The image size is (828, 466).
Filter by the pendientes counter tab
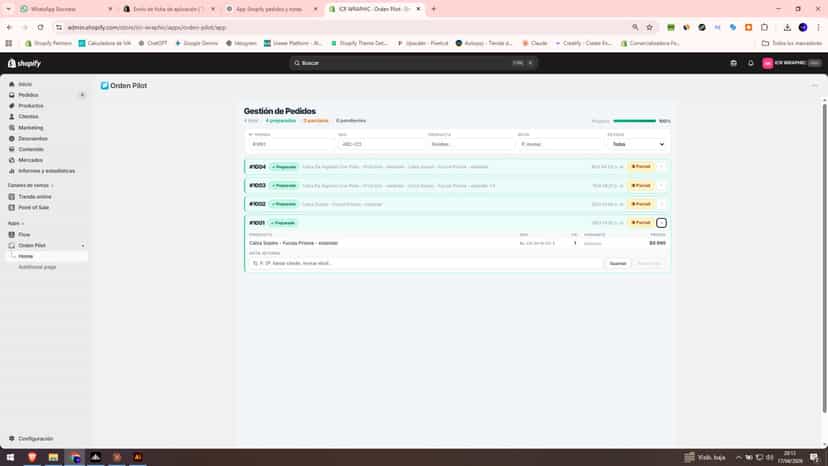(x=351, y=121)
